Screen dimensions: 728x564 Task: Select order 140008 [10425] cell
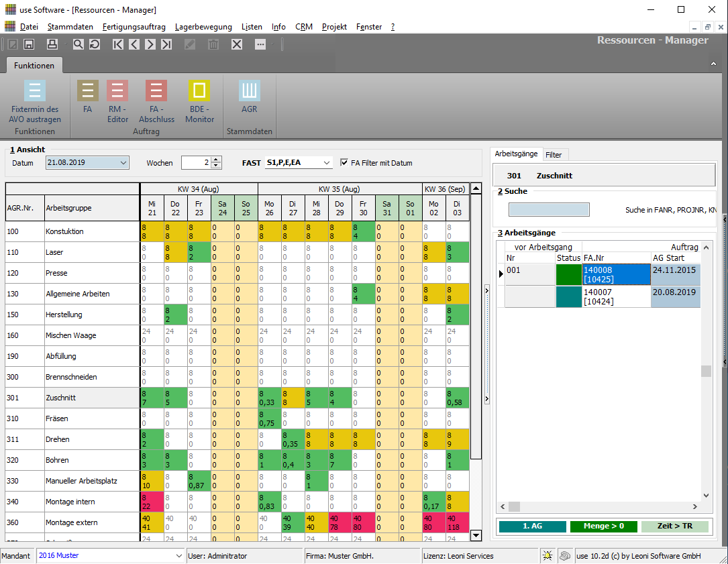[617, 274]
